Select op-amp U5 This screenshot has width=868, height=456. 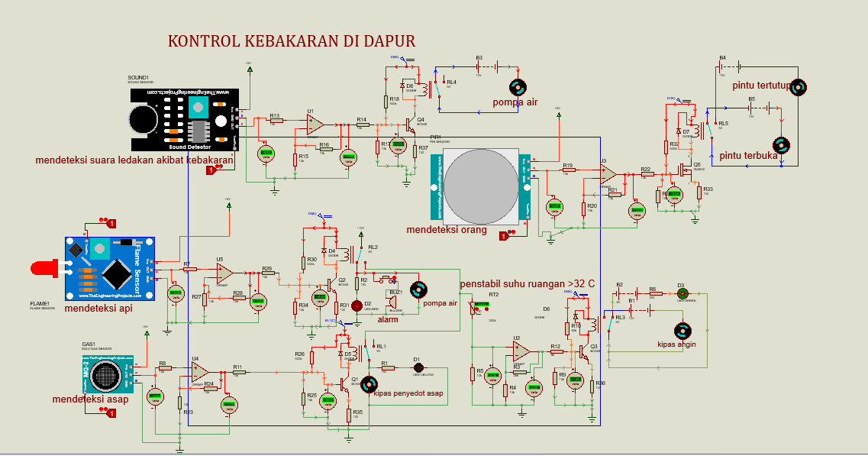[x=224, y=273]
